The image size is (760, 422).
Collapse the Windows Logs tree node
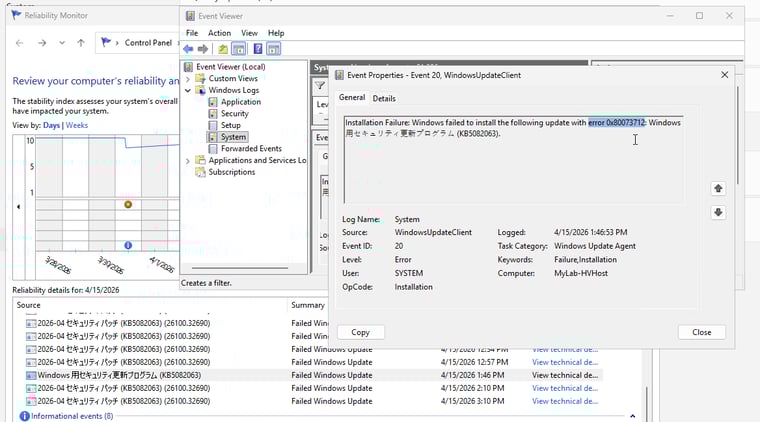click(x=188, y=90)
